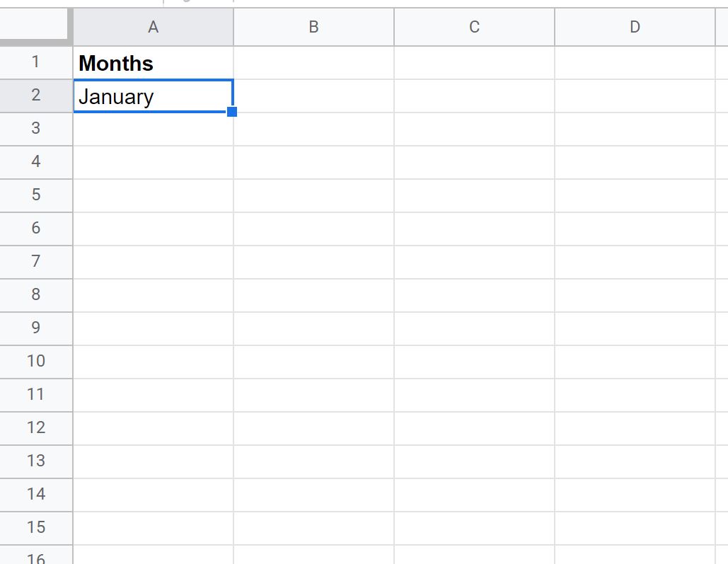The height and width of the screenshot is (564, 728).
Task: Select column B header
Action: pos(314,27)
